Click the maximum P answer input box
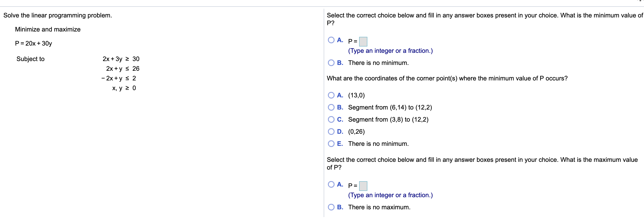The image size is (644, 219). coord(363,186)
